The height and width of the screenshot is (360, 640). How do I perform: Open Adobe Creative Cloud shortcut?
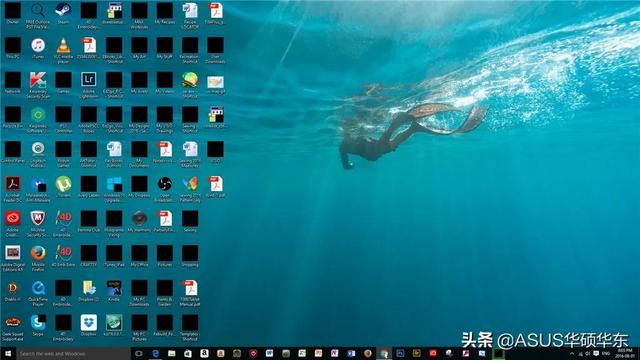(13, 218)
